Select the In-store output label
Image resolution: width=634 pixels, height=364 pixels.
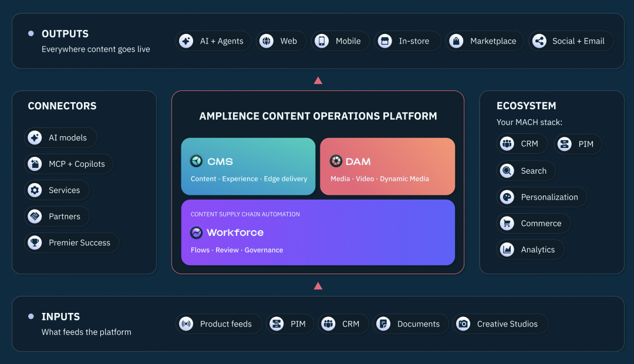tap(414, 41)
